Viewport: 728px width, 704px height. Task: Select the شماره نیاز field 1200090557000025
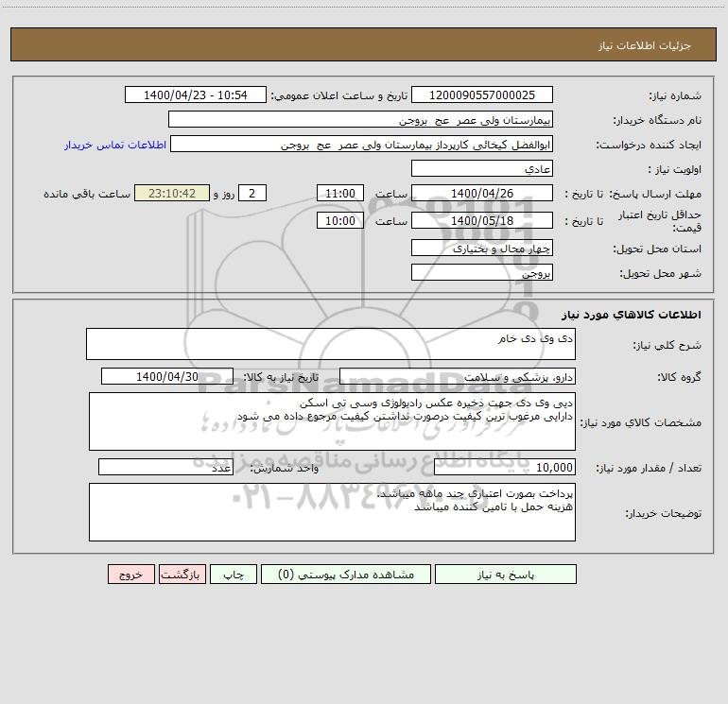point(482,94)
